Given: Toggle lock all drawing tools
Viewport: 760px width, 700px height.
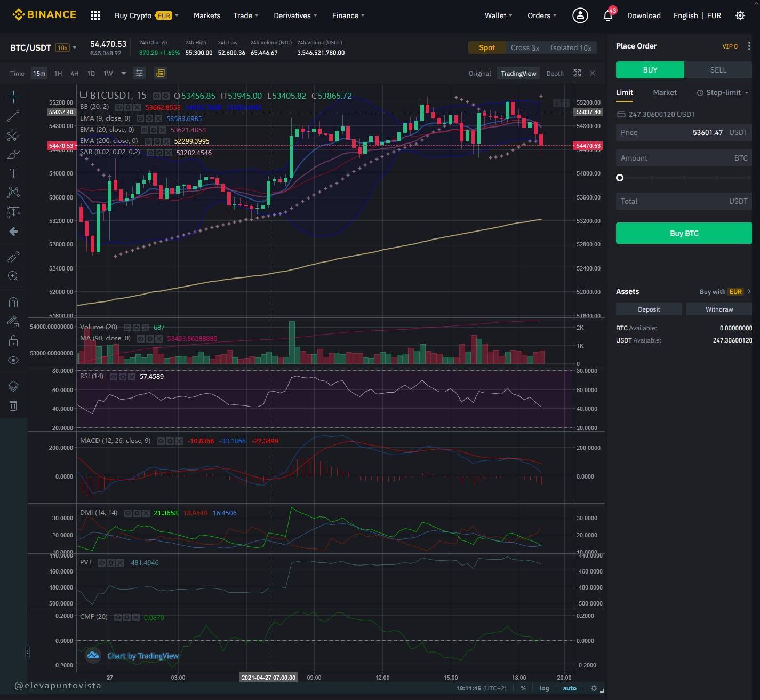Looking at the screenshot, I should (13, 341).
